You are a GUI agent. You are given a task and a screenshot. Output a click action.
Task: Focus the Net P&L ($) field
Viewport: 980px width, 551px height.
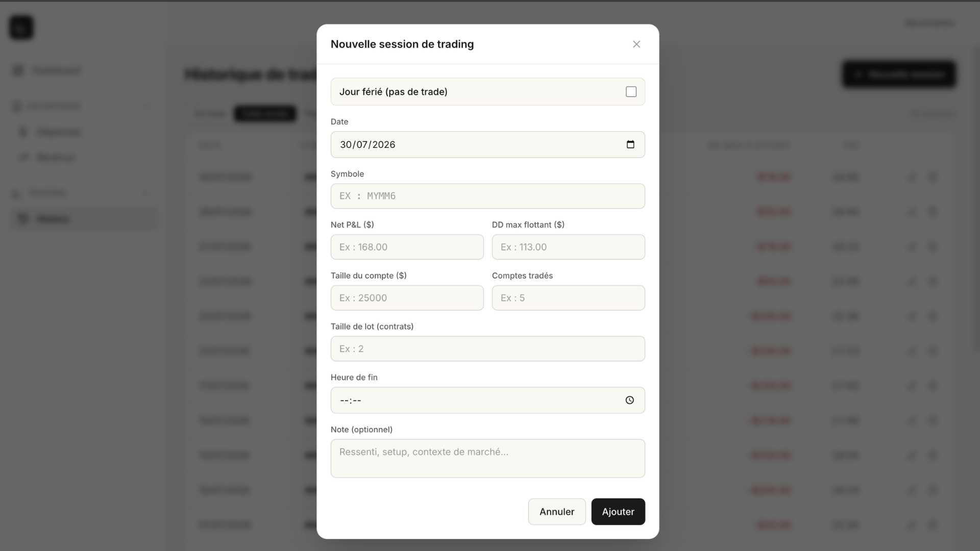click(x=407, y=247)
